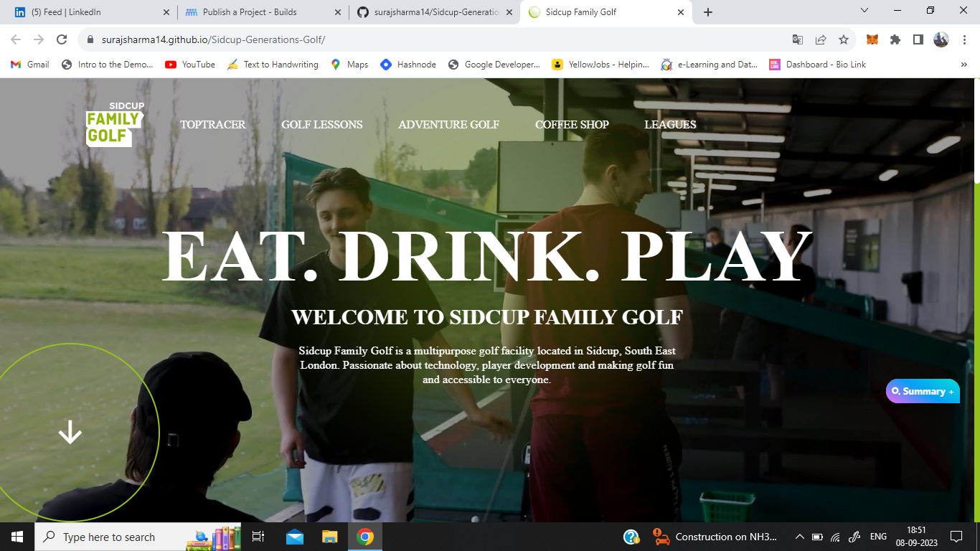This screenshot has height=551, width=980.
Task: Open the Get Help tray icon
Action: (x=631, y=537)
